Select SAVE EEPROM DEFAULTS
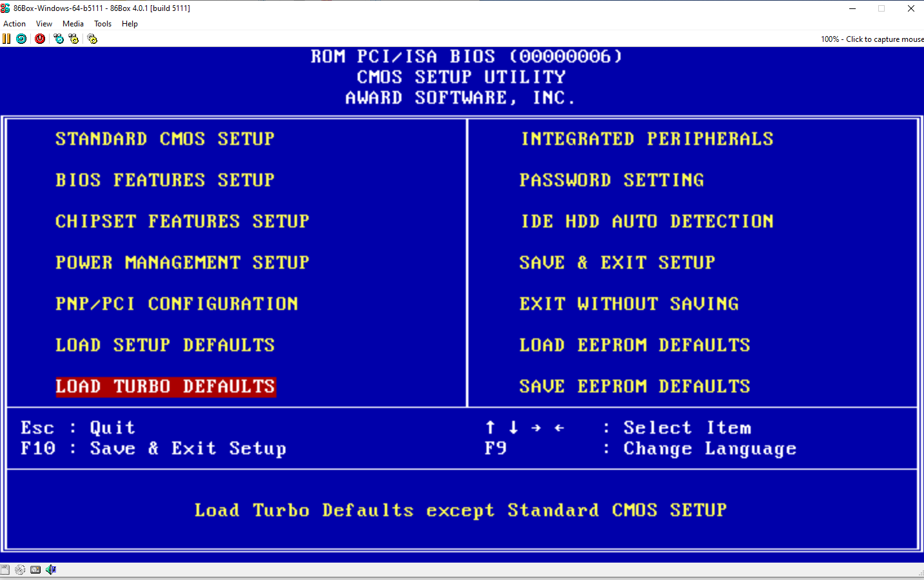Image resolution: width=924 pixels, height=580 pixels. [x=635, y=386]
